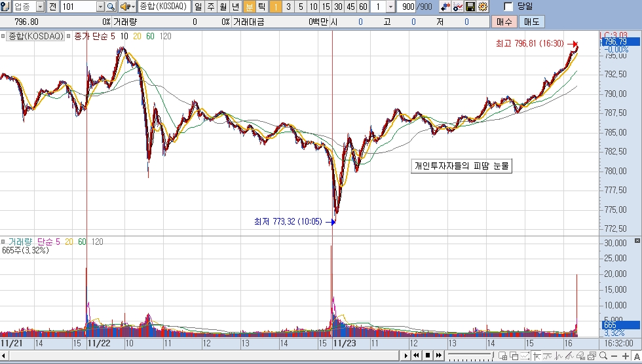Select the 60-minute interval button
The image size is (642, 364).
(x=362, y=7)
